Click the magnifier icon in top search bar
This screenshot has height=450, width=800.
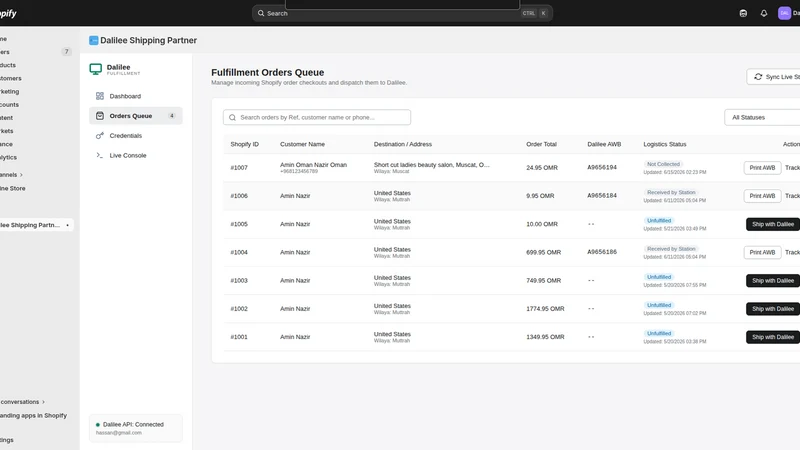[x=261, y=13]
